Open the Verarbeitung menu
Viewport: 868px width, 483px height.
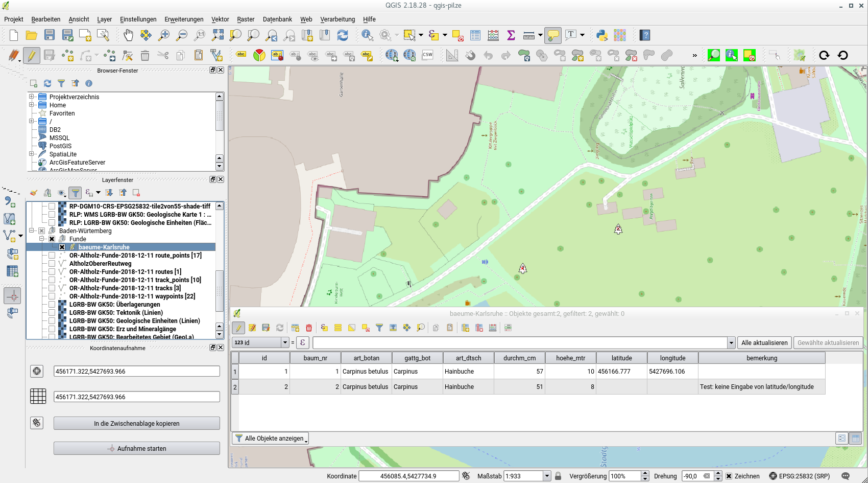pyautogui.click(x=337, y=19)
